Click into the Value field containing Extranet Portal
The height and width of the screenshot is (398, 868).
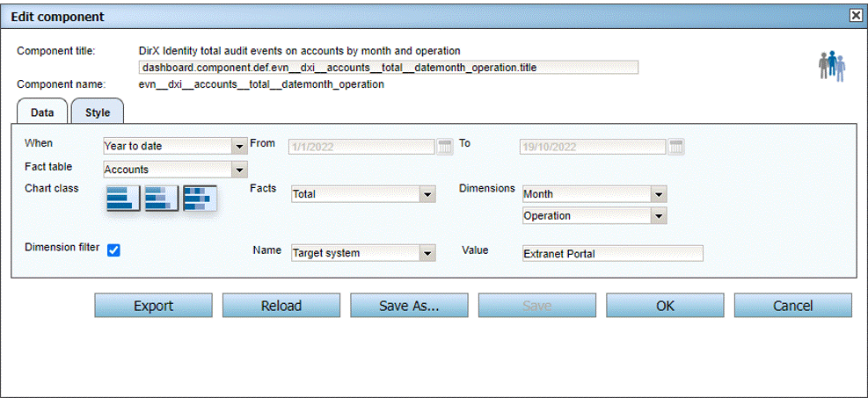tap(612, 253)
